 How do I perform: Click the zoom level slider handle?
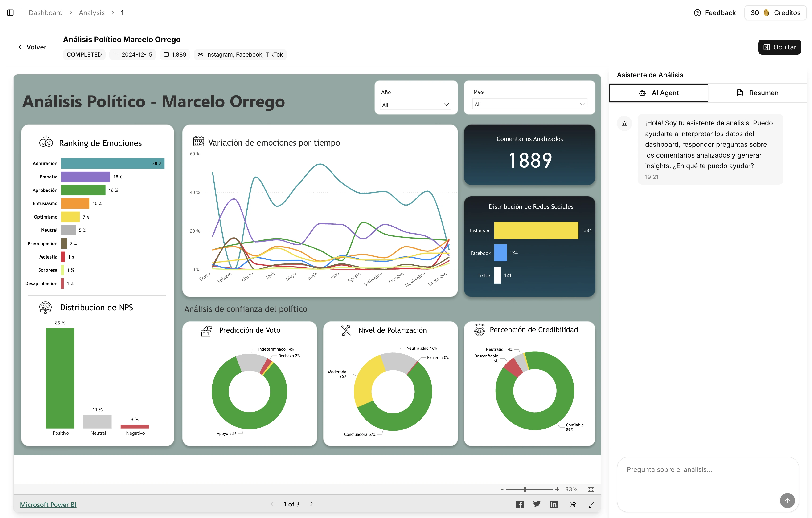point(525,489)
